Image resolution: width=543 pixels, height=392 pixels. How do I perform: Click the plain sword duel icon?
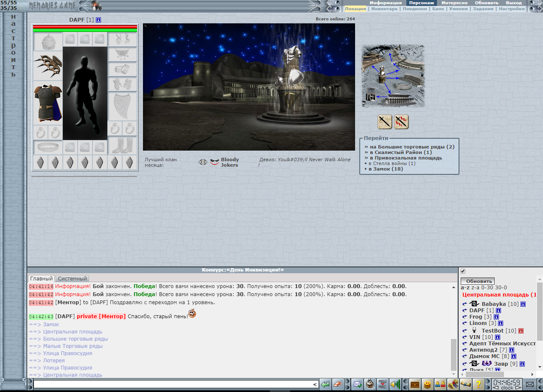click(x=385, y=122)
